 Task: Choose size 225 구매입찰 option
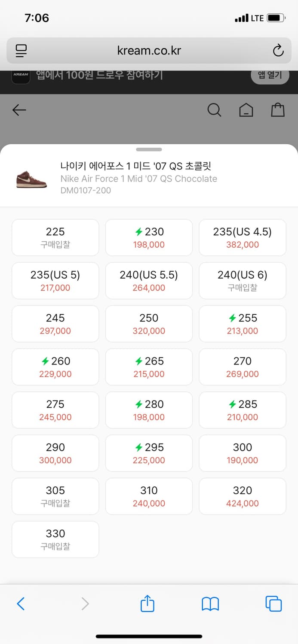point(55,237)
